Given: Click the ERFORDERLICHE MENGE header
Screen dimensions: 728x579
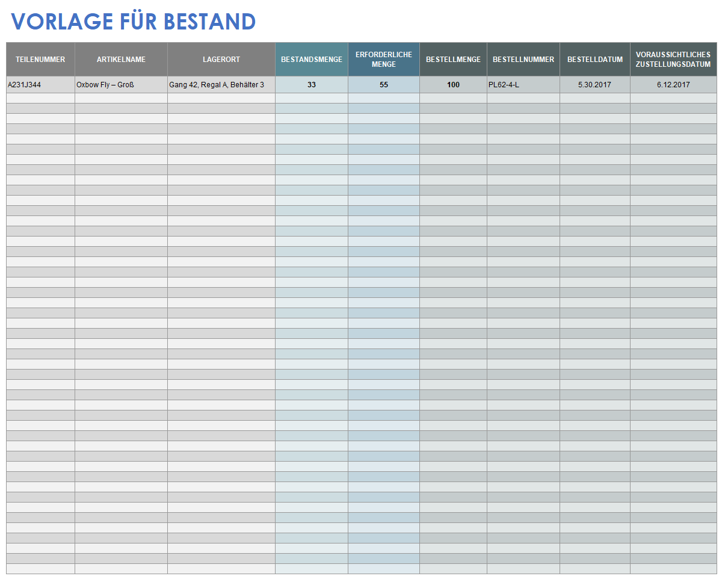Looking at the screenshot, I should tap(383, 60).
